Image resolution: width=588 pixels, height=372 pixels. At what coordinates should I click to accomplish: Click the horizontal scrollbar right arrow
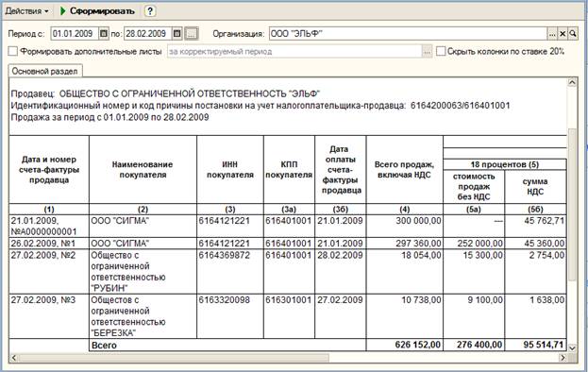click(563, 358)
